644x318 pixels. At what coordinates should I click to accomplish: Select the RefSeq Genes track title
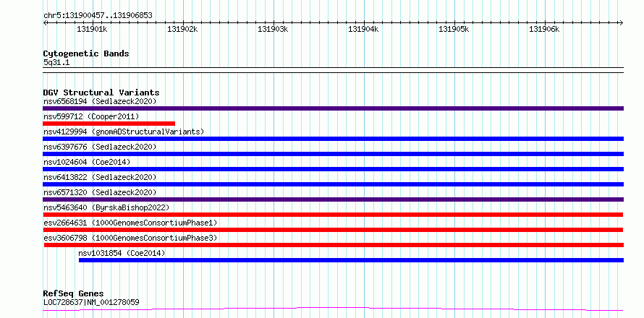73,294
